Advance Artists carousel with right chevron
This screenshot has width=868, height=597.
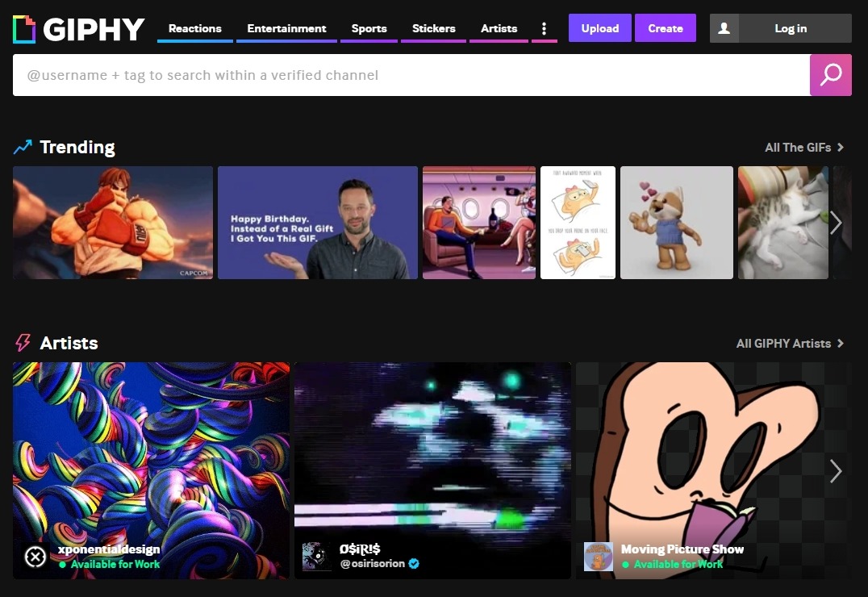pos(835,471)
